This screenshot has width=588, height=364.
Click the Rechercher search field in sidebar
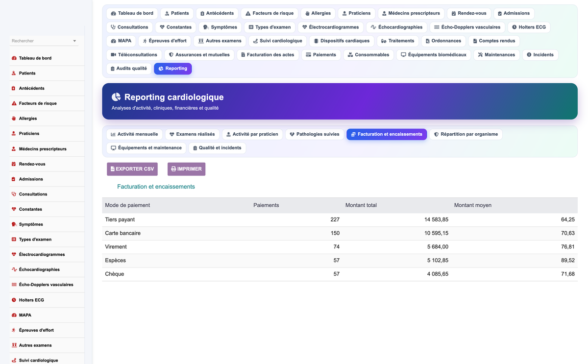click(x=44, y=41)
